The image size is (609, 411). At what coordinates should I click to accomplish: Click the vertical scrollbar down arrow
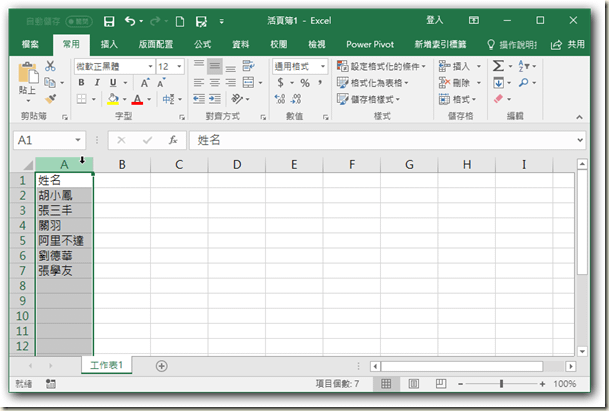(582, 352)
